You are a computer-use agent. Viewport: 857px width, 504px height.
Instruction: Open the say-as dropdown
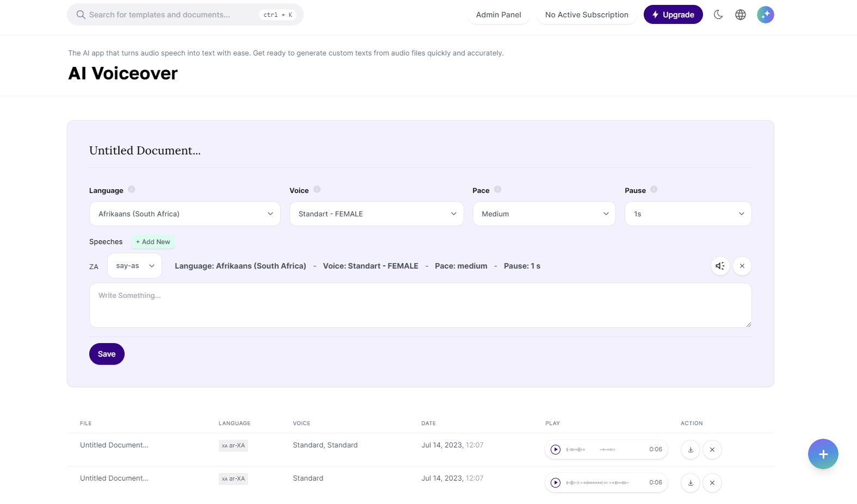(134, 266)
